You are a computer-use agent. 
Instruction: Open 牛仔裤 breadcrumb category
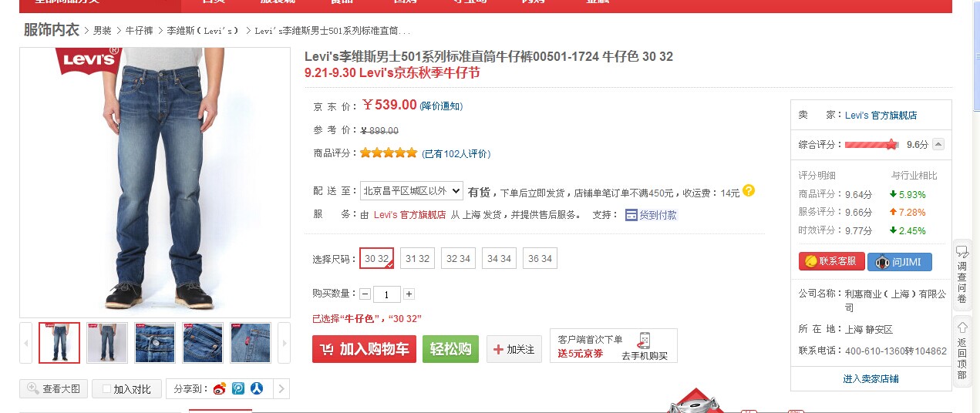[139, 31]
